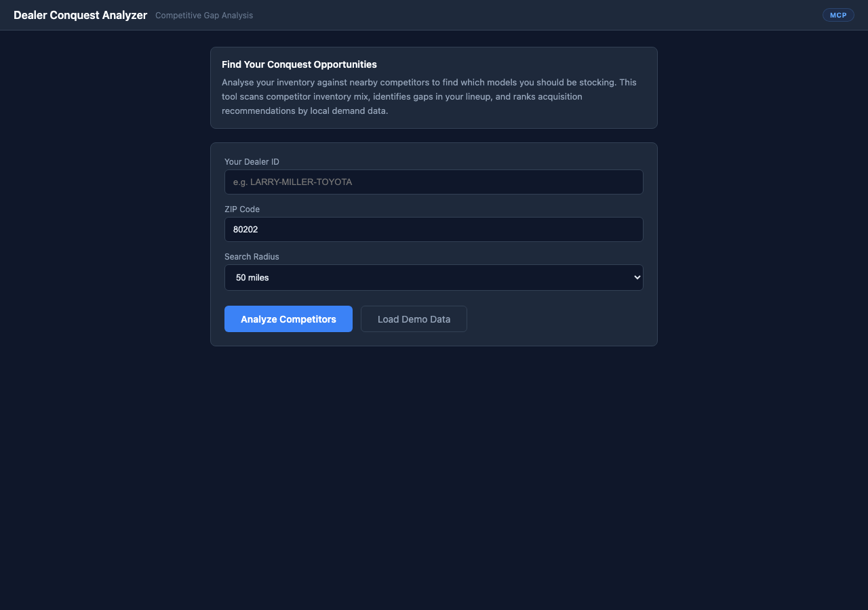The width and height of the screenshot is (868, 610).
Task: Click the dark page header bar
Action: pyautogui.click(x=475, y=15)
